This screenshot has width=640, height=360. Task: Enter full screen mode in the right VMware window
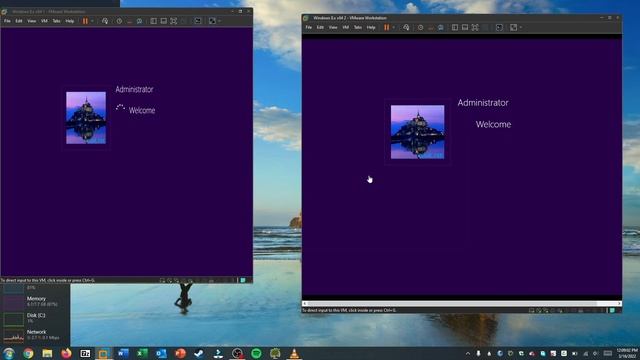[475, 27]
